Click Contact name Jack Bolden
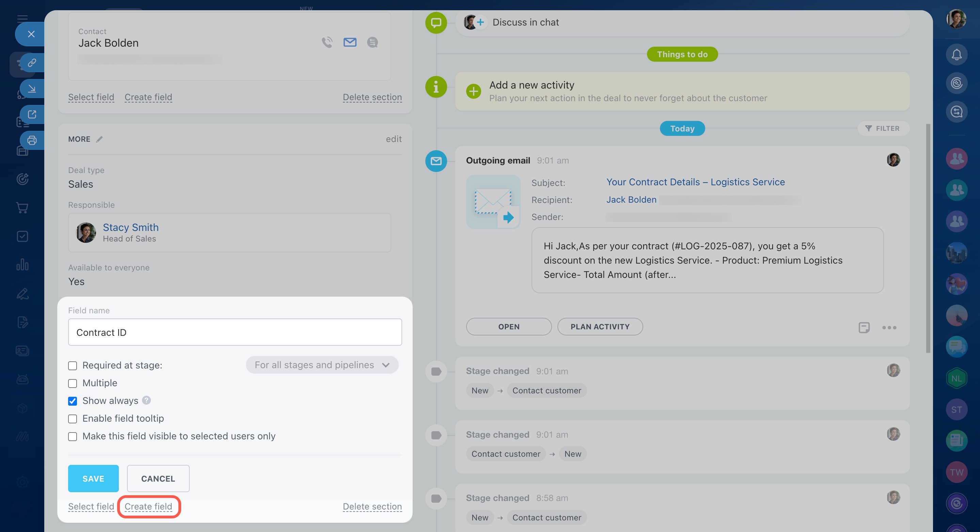Viewport: 980px width, 532px height. click(108, 43)
